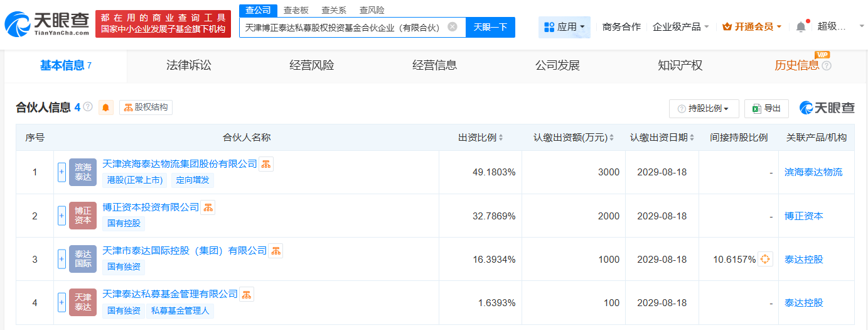Screen dimensions: 868x330
Task: Click the help icon next to 历史信息
Action: click(x=827, y=65)
